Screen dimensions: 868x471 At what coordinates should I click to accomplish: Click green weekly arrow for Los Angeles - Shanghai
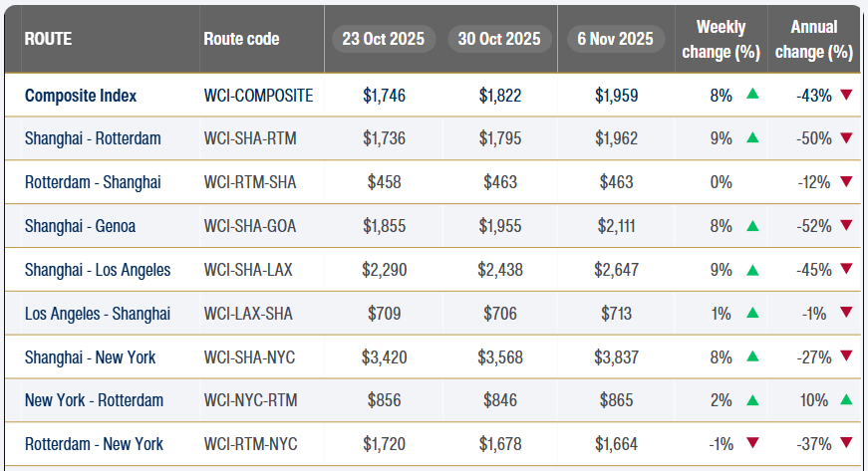click(x=752, y=313)
